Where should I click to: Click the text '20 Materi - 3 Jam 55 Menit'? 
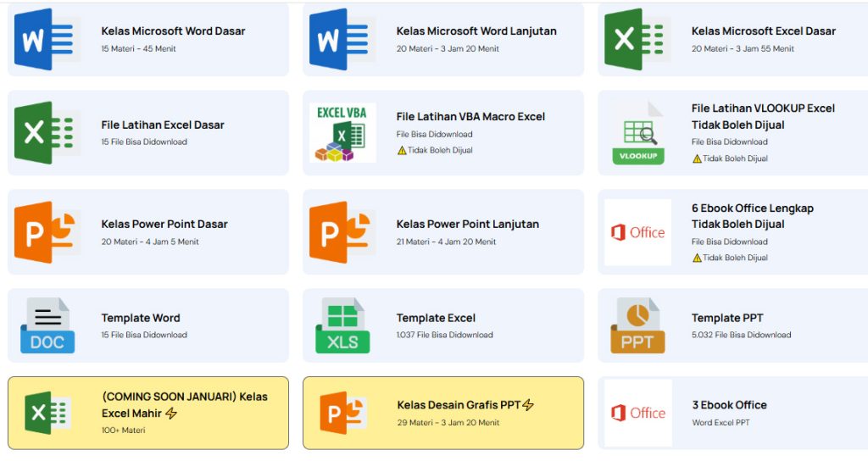[x=743, y=48]
